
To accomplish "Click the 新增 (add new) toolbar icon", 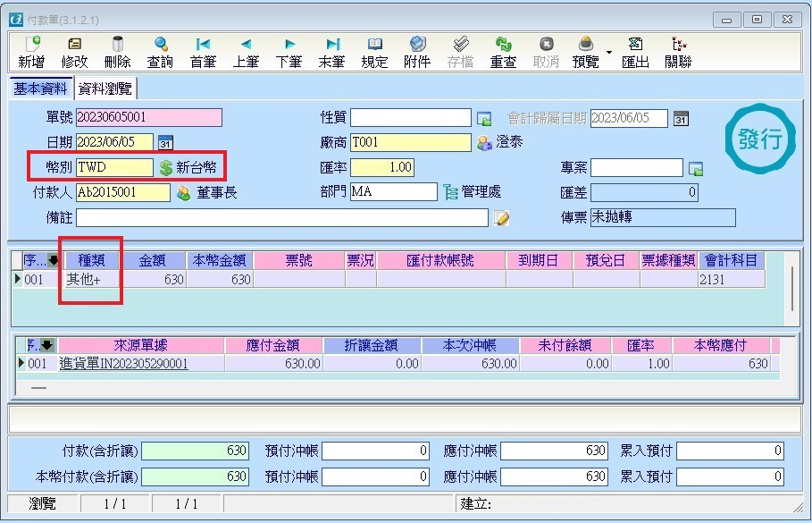I will (x=31, y=53).
